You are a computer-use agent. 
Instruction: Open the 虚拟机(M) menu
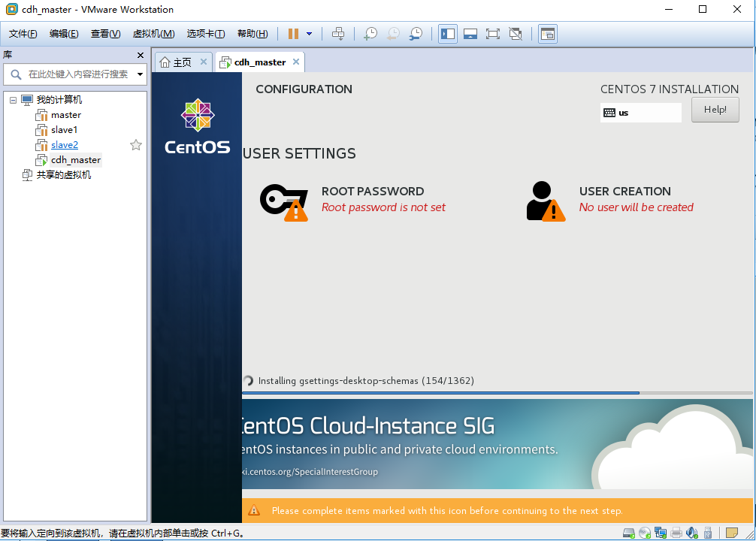pyautogui.click(x=153, y=34)
